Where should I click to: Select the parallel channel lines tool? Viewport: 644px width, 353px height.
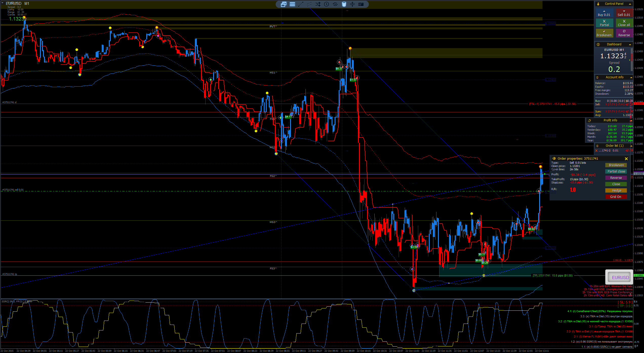[309, 4]
